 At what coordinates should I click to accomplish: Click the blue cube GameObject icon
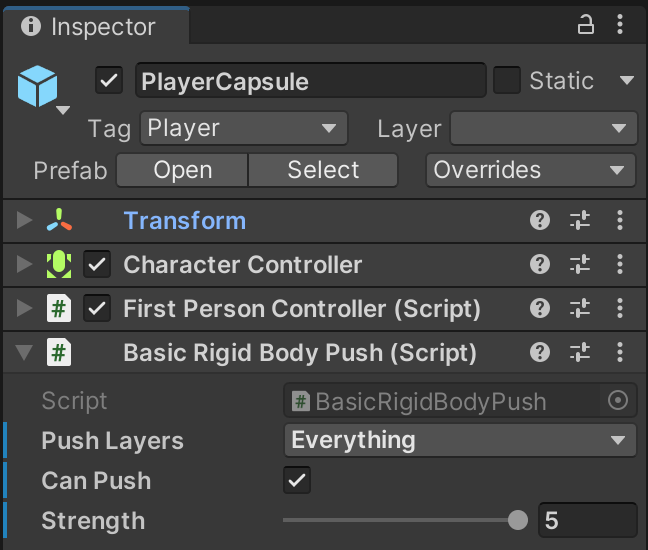click(x=39, y=87)
